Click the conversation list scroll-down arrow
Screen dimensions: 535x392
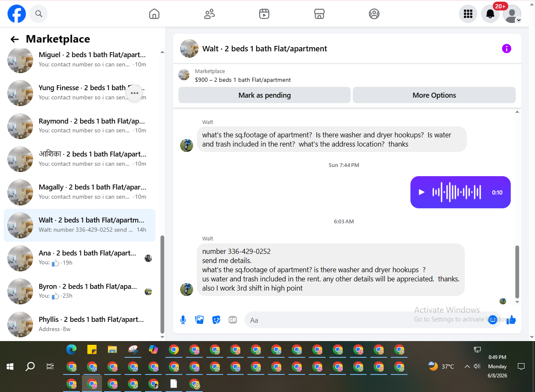click(163, 336)
